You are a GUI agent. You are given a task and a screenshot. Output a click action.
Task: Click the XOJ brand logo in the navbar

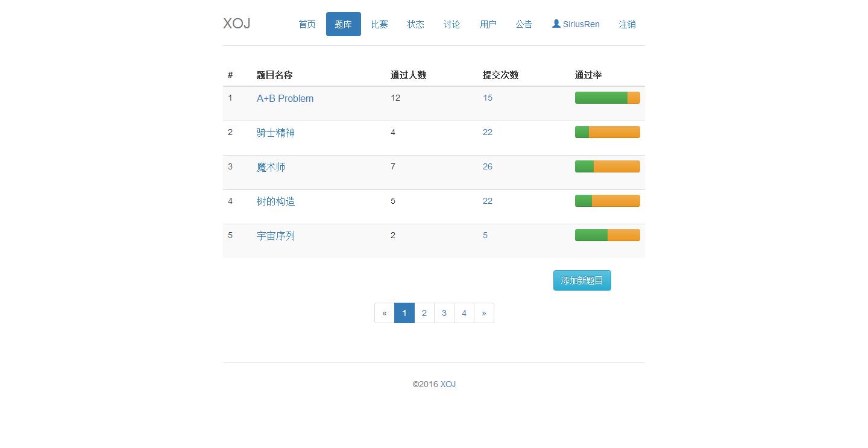236,24
